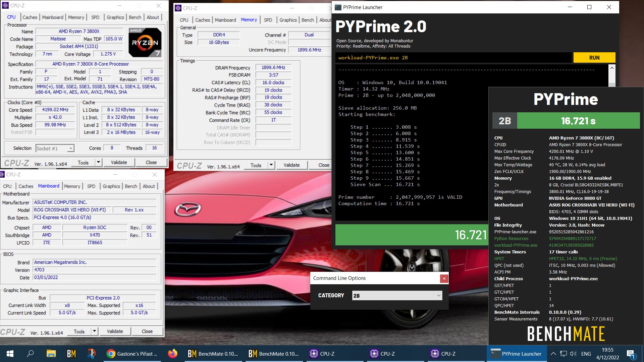The image size is (644, 362).
Task: Select SPD tab in Memory window
Action: (x=268, y=20)
